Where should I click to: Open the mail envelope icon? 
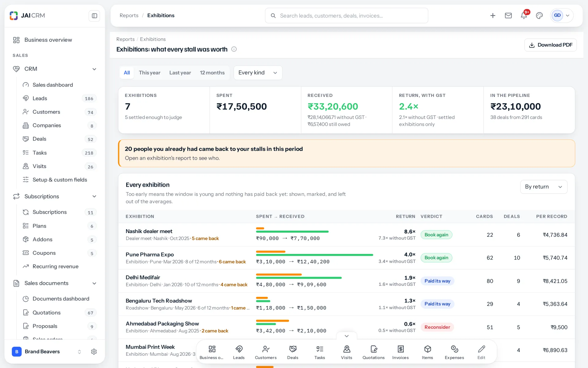point(508,16)
